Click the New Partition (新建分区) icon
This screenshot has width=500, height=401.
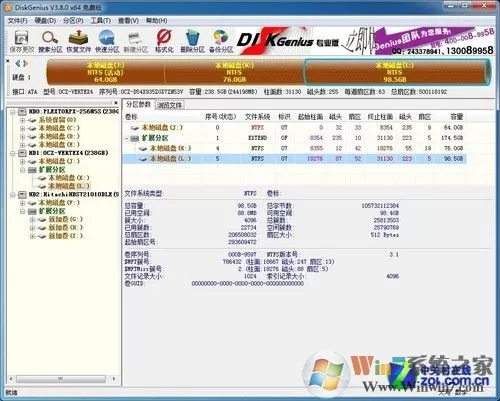click(135, 42)
